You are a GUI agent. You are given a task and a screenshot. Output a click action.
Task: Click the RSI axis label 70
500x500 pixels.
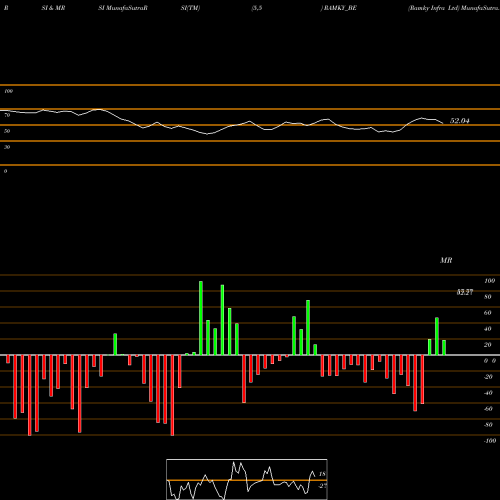click(7, 115)
